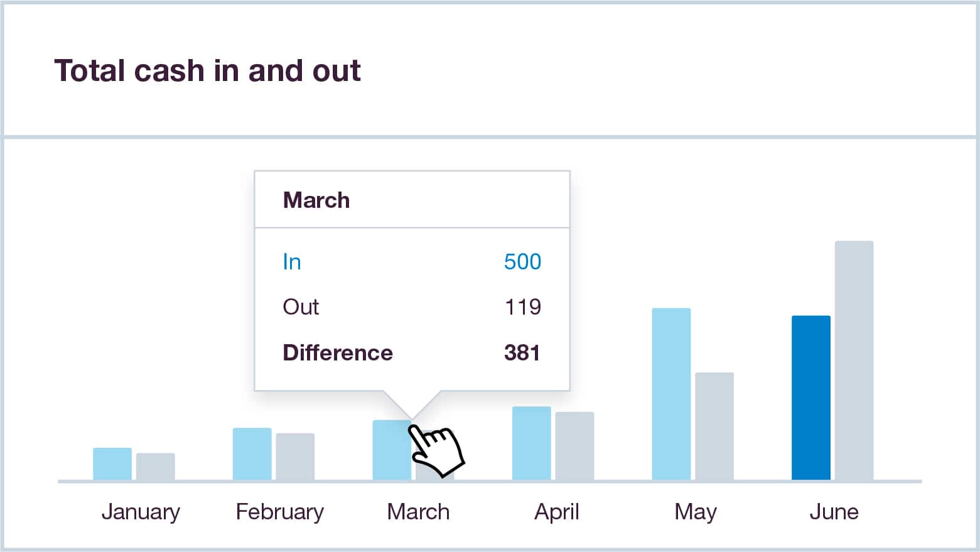
Task: Click January's light blue cash-in bar
Action: click(112, 464)
